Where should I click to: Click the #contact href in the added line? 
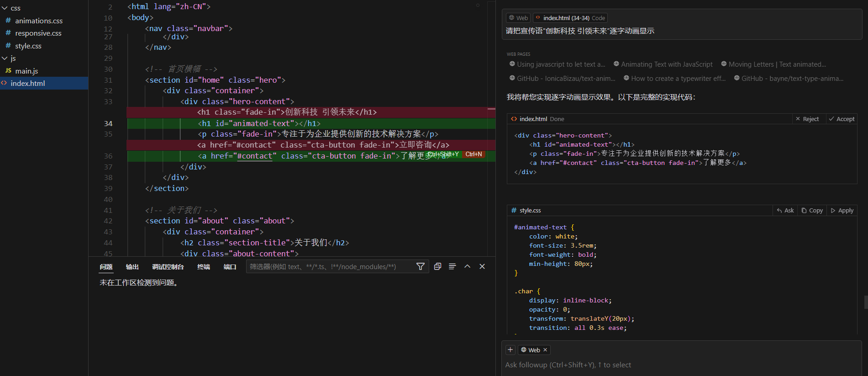point(254,156)
